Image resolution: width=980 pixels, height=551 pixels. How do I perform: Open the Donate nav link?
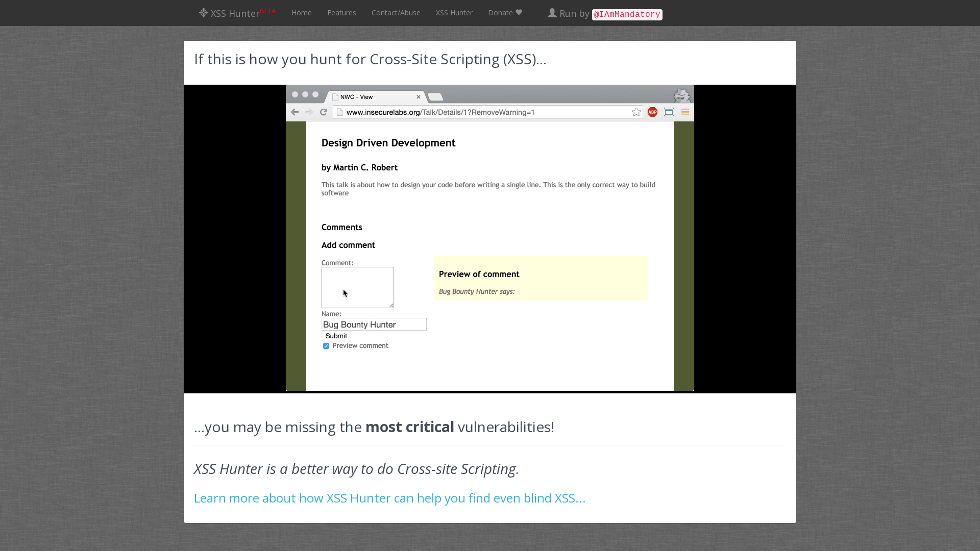505,13
